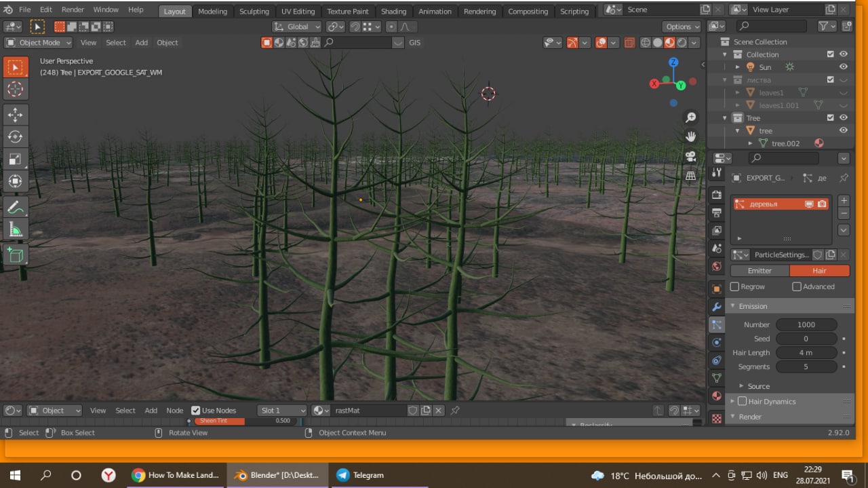Open Object properties orange square tab
The width and height of the screenshot is (868, 488).
pyautogui.click(x=716, y=288)
